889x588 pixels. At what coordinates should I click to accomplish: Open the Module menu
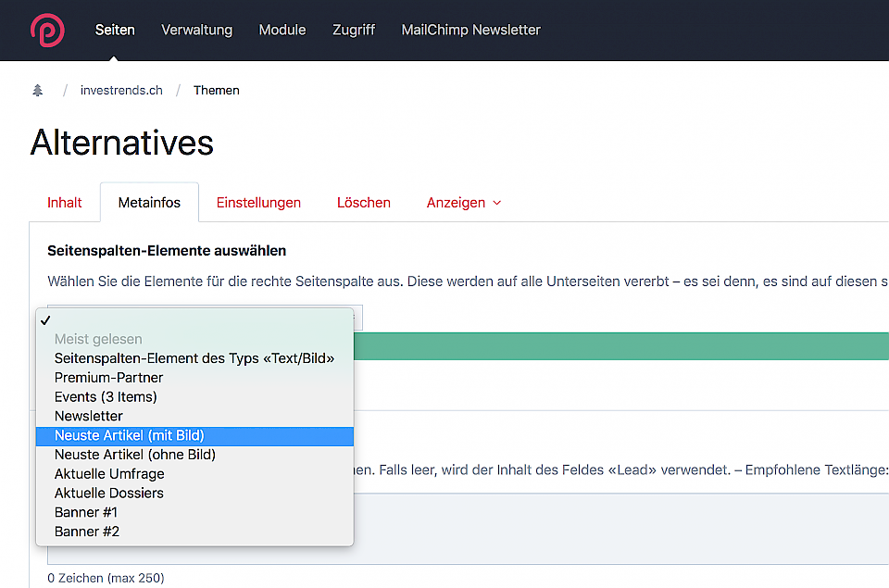(282, 30)
